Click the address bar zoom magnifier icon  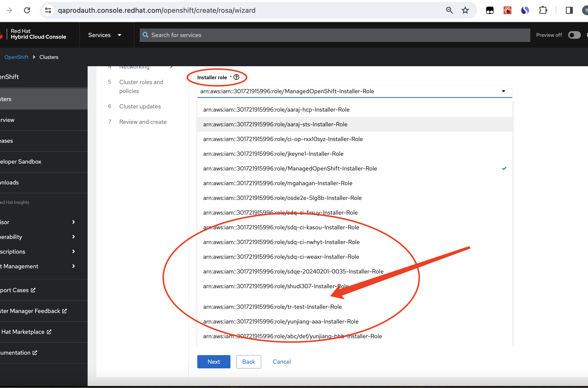point(449,10)
